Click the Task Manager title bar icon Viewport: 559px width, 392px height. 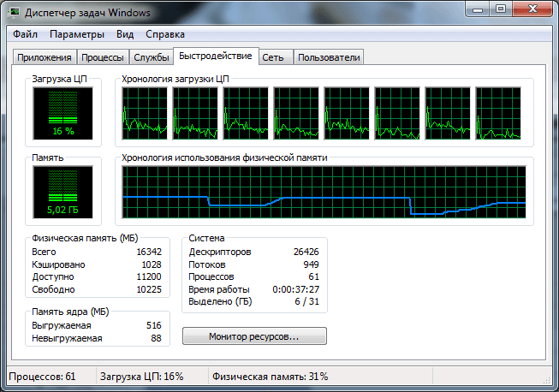15,13
